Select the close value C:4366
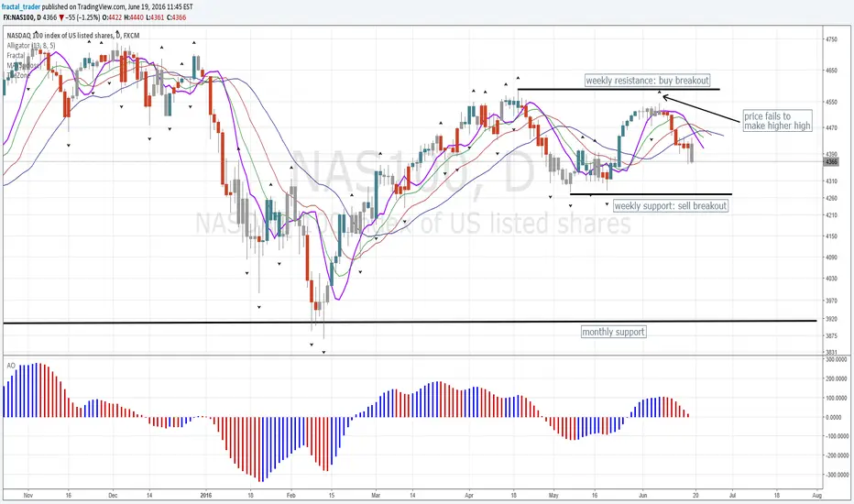Screen dimensions: 854x504 click(x=176, y=17)
